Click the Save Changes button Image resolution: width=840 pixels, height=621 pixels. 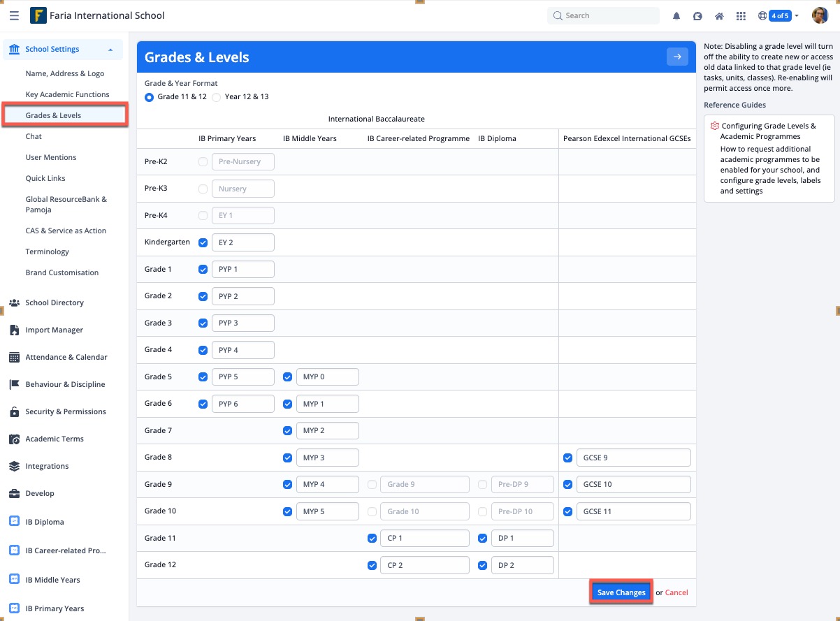[x=621, y=592]
